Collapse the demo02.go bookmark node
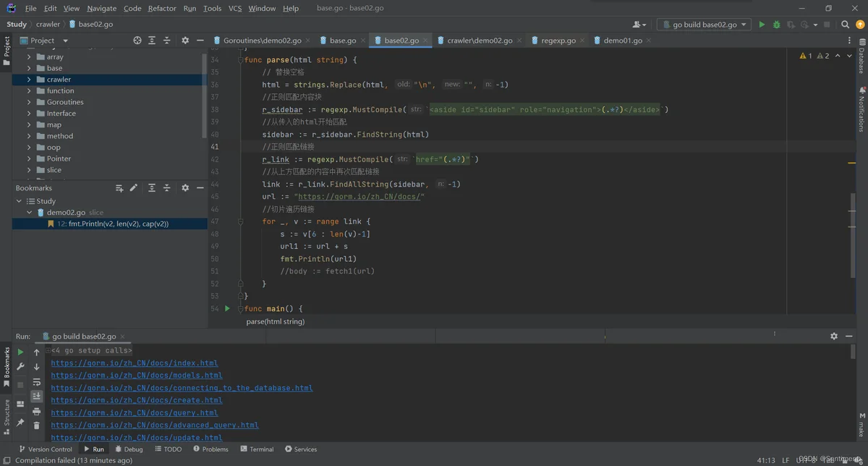 coord(30,213)
